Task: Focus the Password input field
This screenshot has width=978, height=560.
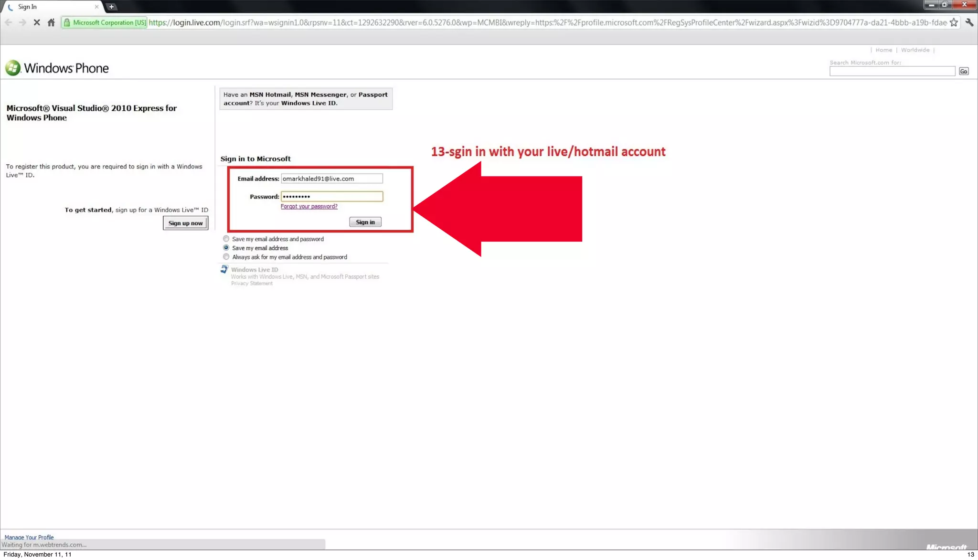Action: pos(331,196)
